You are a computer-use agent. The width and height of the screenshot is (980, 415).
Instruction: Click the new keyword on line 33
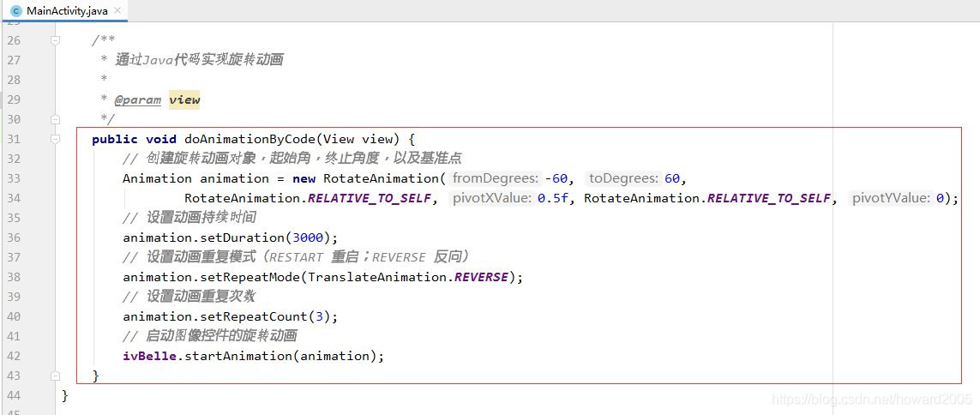304,178
